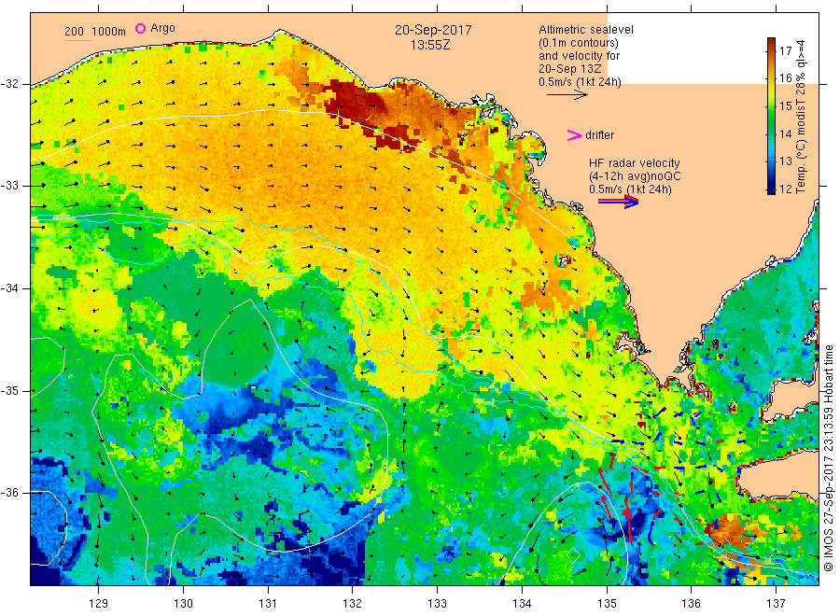
Task: Click the longitude label 130
Action: click(183, 604)
